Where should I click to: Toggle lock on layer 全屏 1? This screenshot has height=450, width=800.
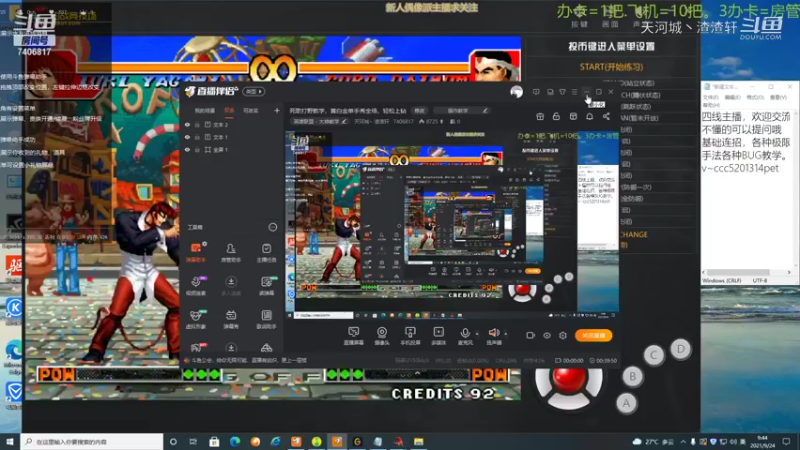pos(197,150)
